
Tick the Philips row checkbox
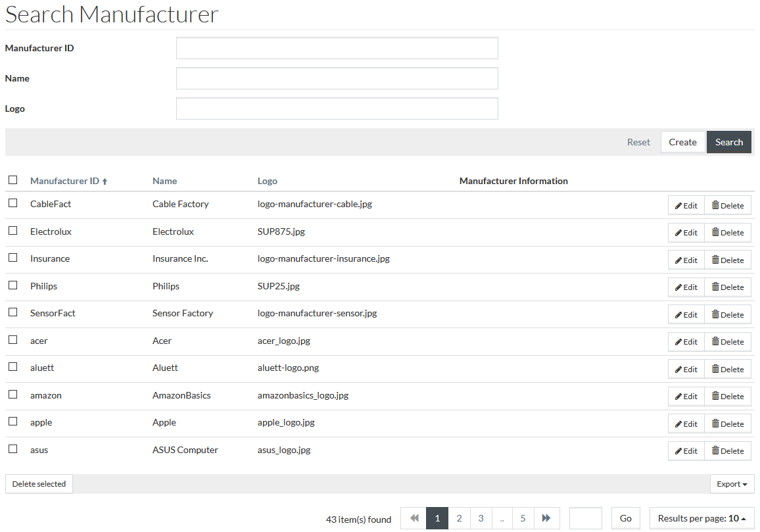click(x=13, y=285)
